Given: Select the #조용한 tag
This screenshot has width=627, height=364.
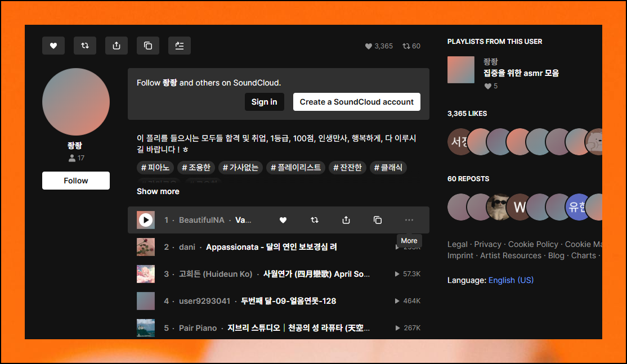Looking at the screenshot, I should click(x=196, y=168).
